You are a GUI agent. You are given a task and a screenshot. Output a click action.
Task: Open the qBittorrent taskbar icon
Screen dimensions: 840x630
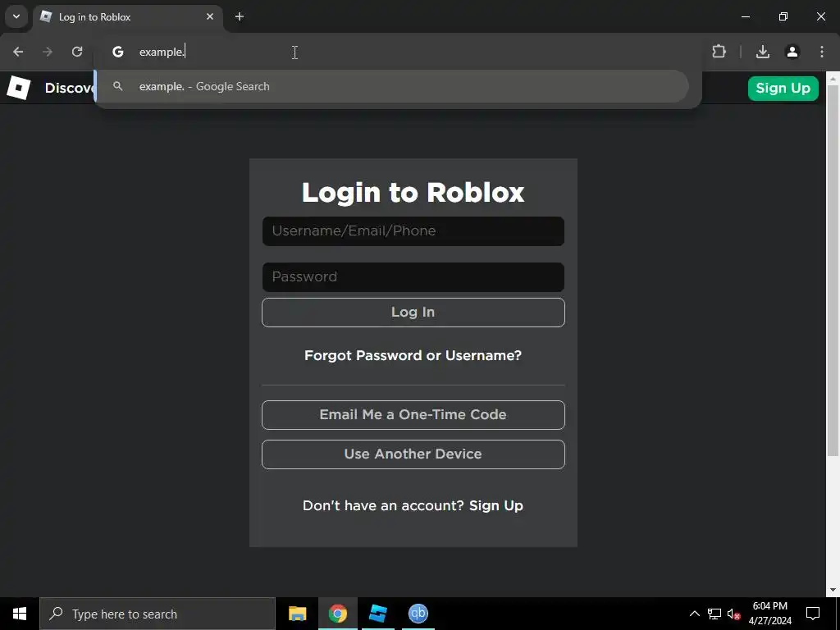click(418, 614)
